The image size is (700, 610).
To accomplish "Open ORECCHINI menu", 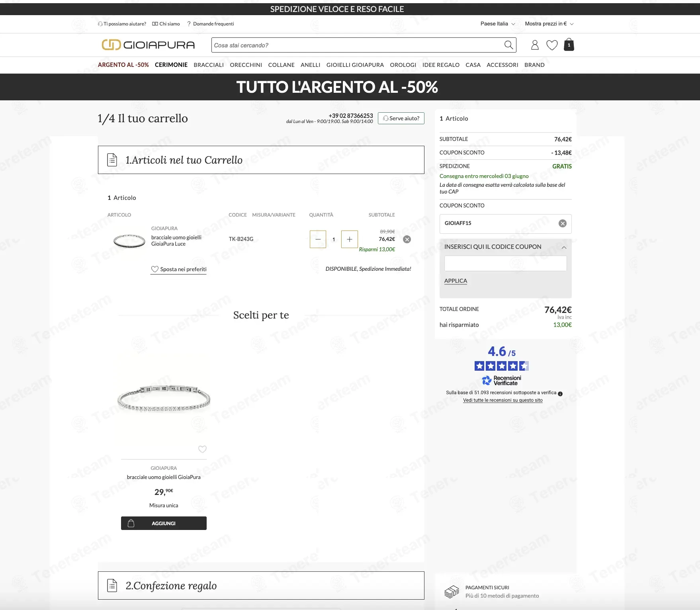I will coord(246,65).
